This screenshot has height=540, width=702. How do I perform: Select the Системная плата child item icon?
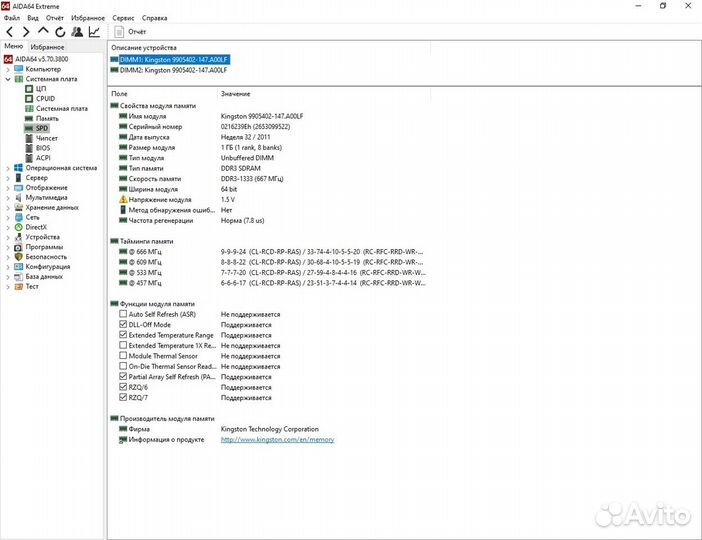click(29, 108)
